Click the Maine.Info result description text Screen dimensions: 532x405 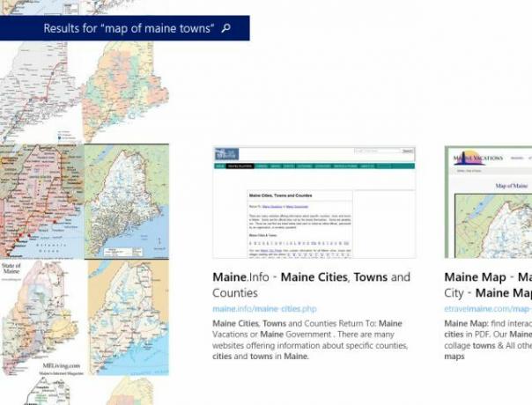click(x=310, y=340)
